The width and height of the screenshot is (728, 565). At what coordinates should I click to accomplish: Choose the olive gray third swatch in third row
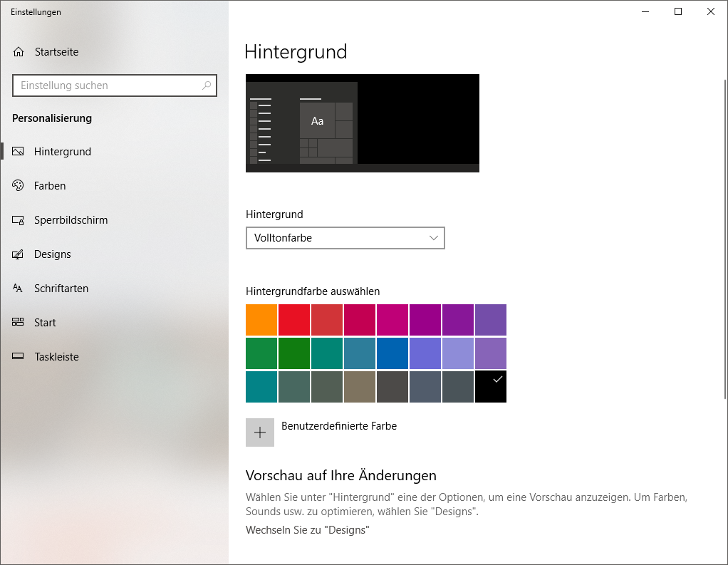pyautogui.click(x=327, y=386)
